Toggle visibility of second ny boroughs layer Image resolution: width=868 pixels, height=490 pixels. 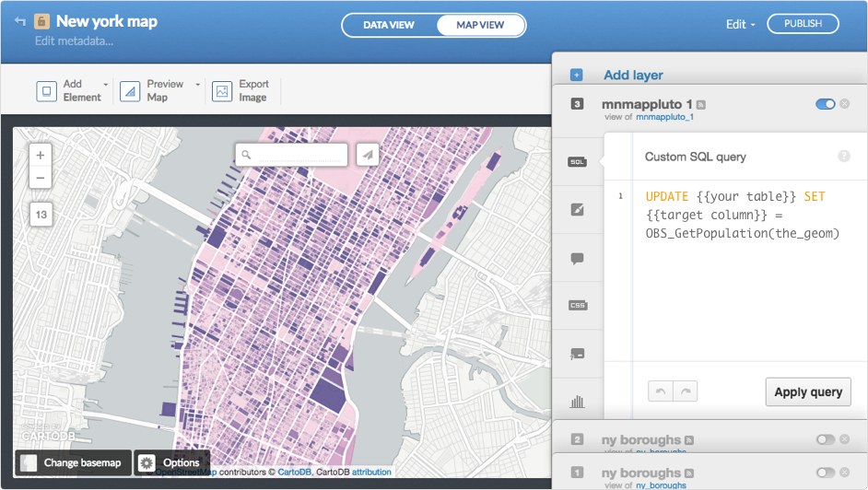[x=826, y=439]
